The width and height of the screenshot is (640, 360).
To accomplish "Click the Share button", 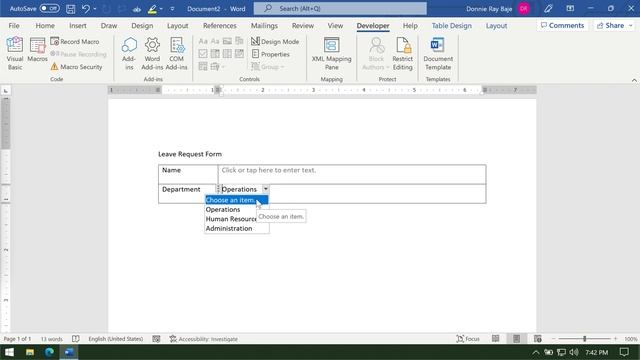I will 610,25.
